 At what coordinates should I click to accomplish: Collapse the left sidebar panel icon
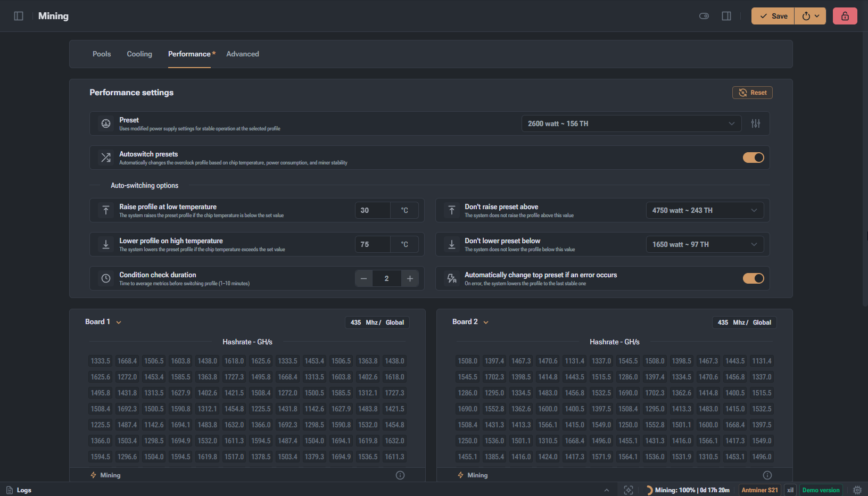(x=19, y=16)
